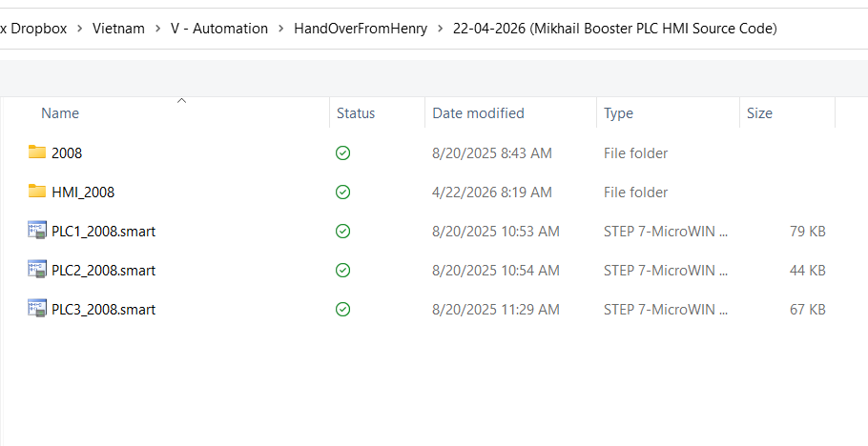Image resolution: width=868 pixels, height=446 pixels.
Task: Select the PLC2_2008.smart file icon
Action: coord(37,270)
